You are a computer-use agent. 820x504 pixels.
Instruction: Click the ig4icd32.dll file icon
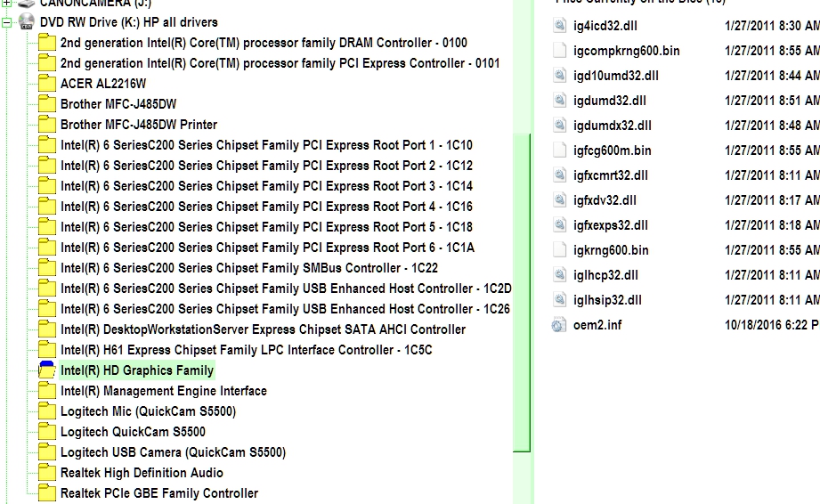coord(559,25)
